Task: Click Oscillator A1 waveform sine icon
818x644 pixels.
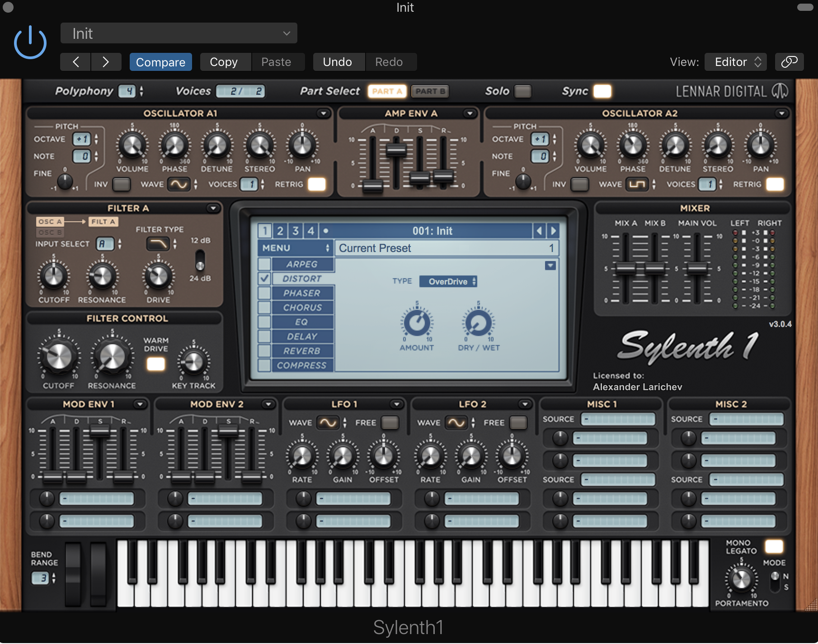Action: [179, 184]
